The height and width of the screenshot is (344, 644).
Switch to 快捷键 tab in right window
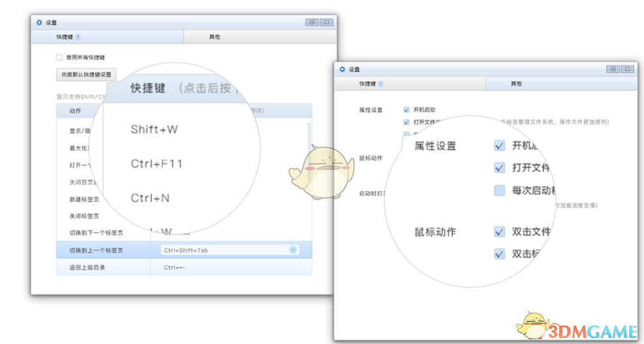(x=410, y=84)
